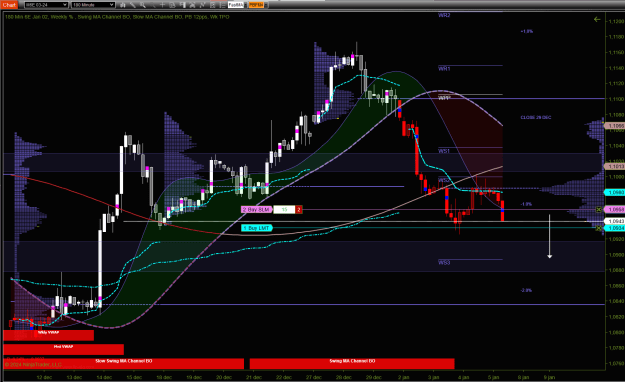Viewport: 625px width, 382px height.
Task: Click the Chart tab
Action: (x=9, y=5)
